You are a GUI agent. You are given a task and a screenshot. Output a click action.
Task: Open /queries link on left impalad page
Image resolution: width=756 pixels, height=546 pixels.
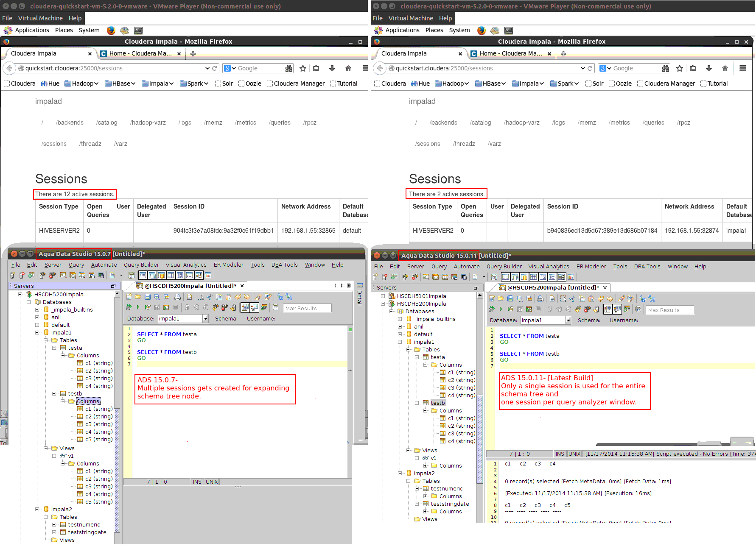click(280, 123)
